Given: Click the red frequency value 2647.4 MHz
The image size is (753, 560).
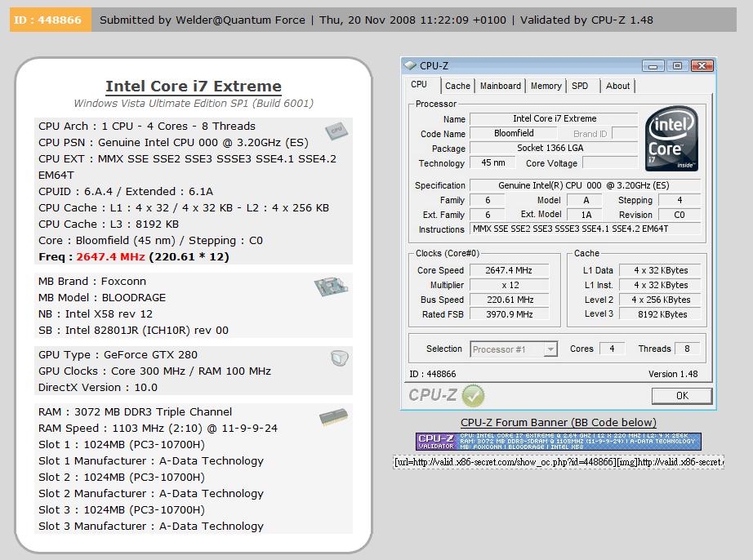Looking at the screenshot, I should 110,256.
